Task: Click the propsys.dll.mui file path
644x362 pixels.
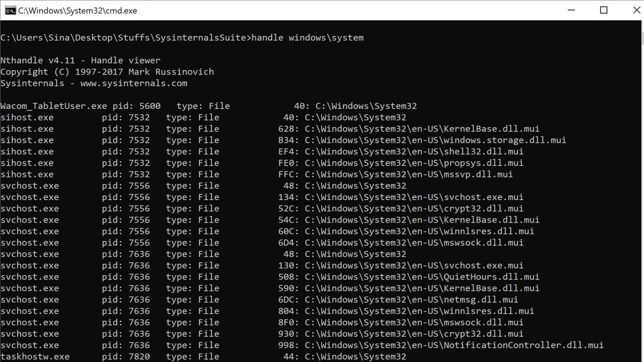Action: 414,162
